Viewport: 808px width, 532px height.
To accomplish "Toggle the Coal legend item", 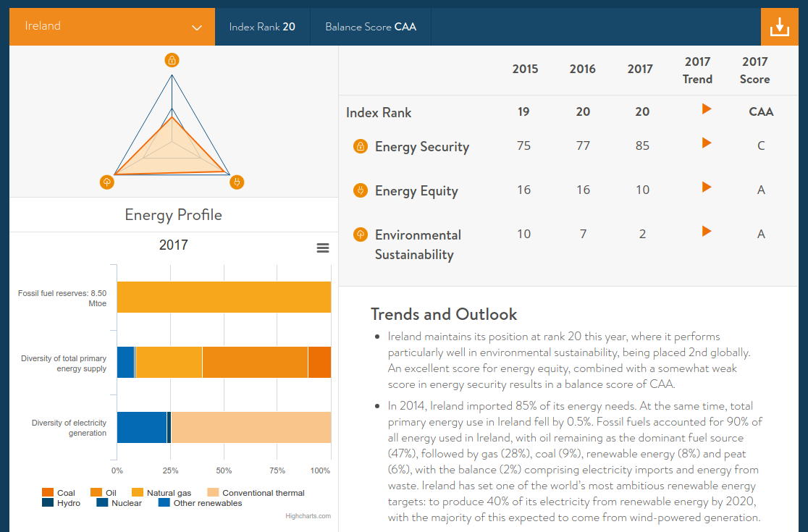I will tap(58, 493).
